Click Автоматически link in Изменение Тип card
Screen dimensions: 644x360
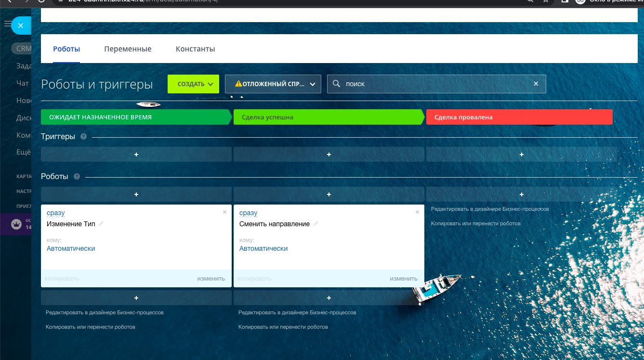point(71,249)
